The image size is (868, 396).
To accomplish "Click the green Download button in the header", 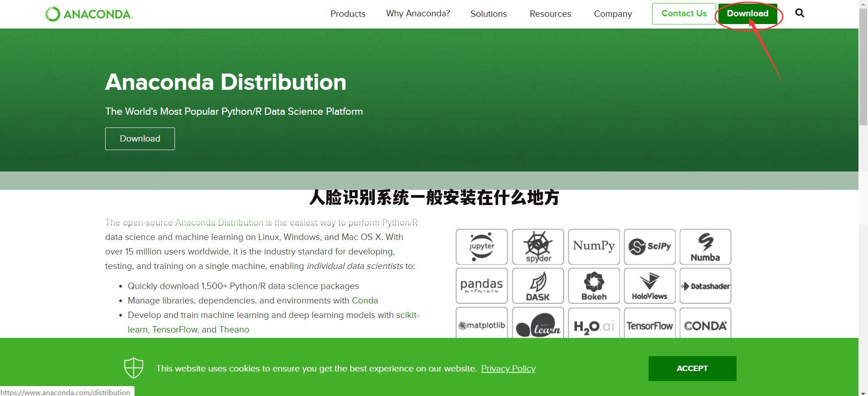I will pos(748,14).
